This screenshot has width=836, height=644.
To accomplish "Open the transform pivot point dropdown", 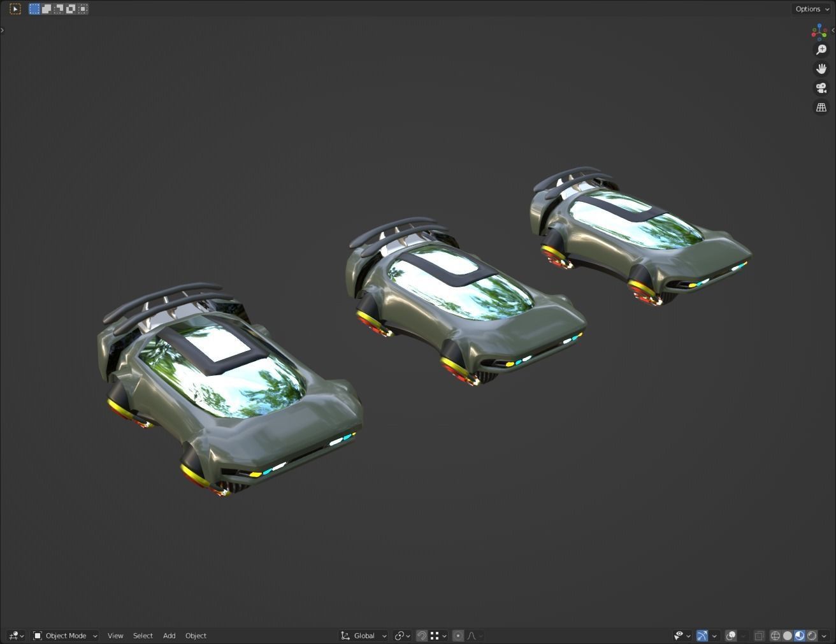I will pos(402,636).
